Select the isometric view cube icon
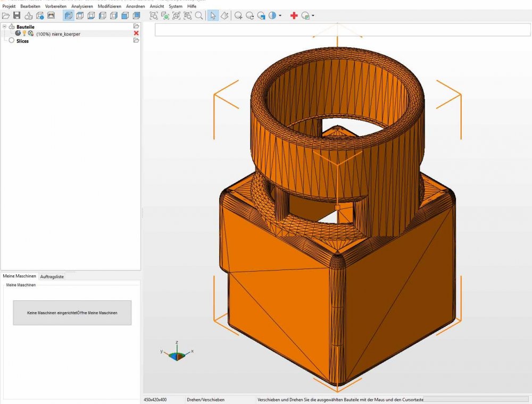The width and height of the screenshot is (532, 404). pyautogui.click(x=69, y=16)
